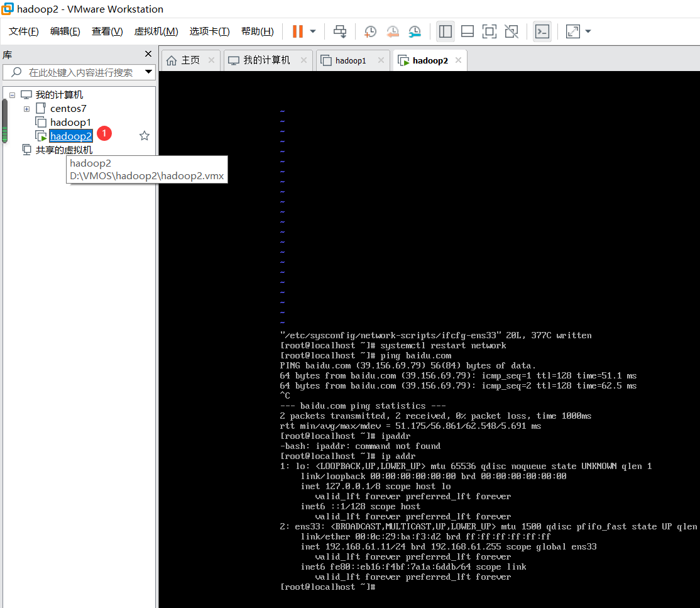Toggle the library sidebar view icon

445,31
